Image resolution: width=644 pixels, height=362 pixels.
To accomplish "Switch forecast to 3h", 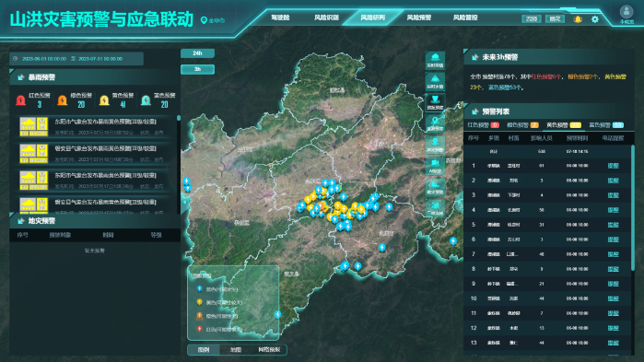I will point(197,69).
